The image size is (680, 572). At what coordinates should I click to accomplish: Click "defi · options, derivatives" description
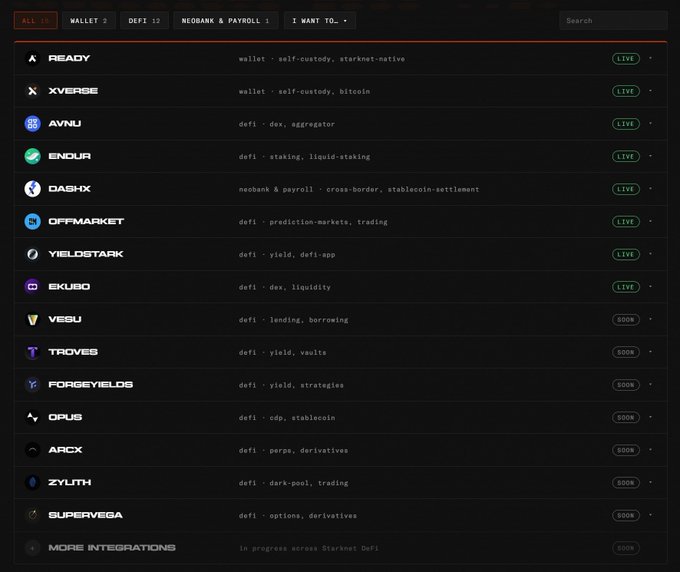[298, 516]
